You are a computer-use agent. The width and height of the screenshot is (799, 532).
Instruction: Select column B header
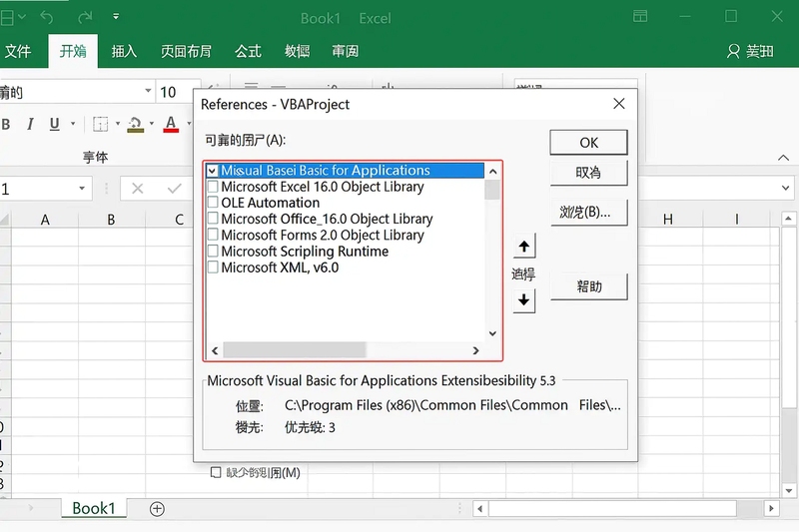pos(111,220)
